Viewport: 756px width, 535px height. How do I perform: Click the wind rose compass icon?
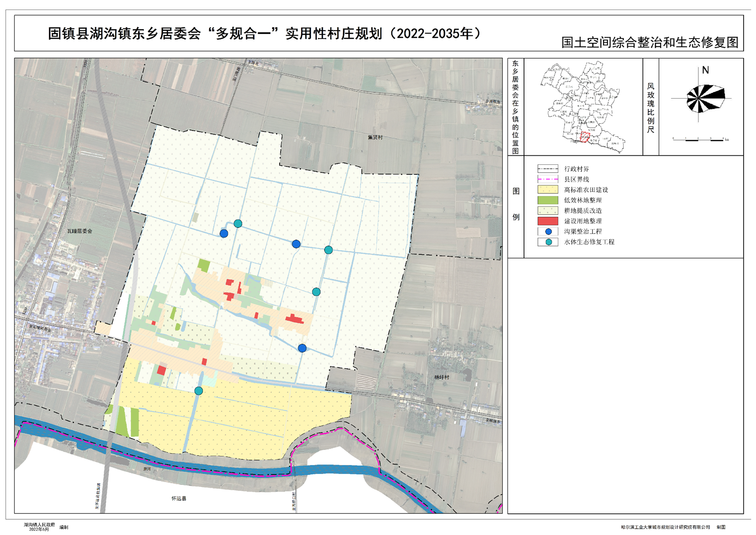point(705,99)
